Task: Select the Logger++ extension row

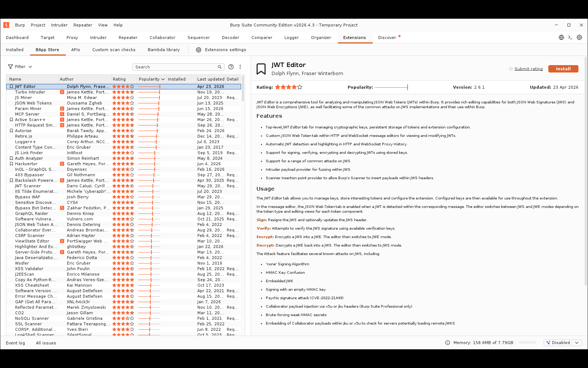Action: tap(123, 142)
